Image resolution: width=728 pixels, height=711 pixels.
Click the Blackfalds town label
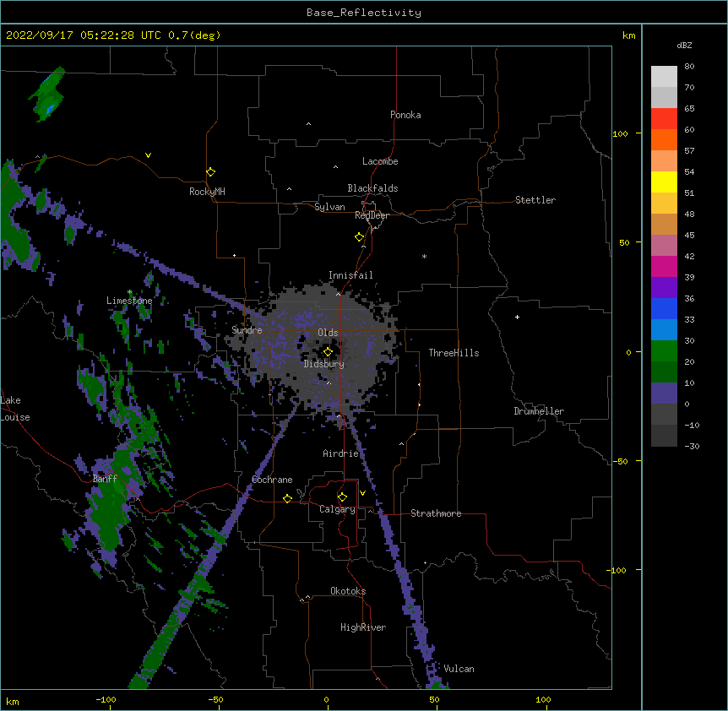click(x=372, y=188)
